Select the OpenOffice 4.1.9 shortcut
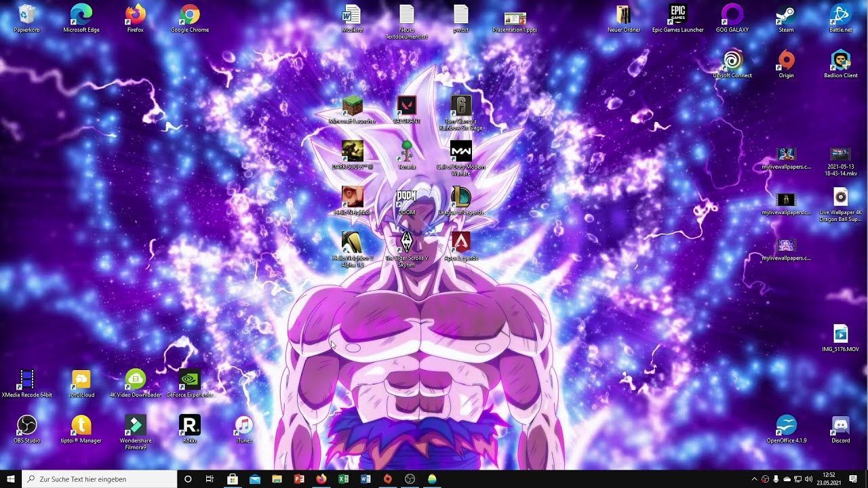Image resolution: width=868 pixels, height=488 pixels. click(x=787, y=429)
